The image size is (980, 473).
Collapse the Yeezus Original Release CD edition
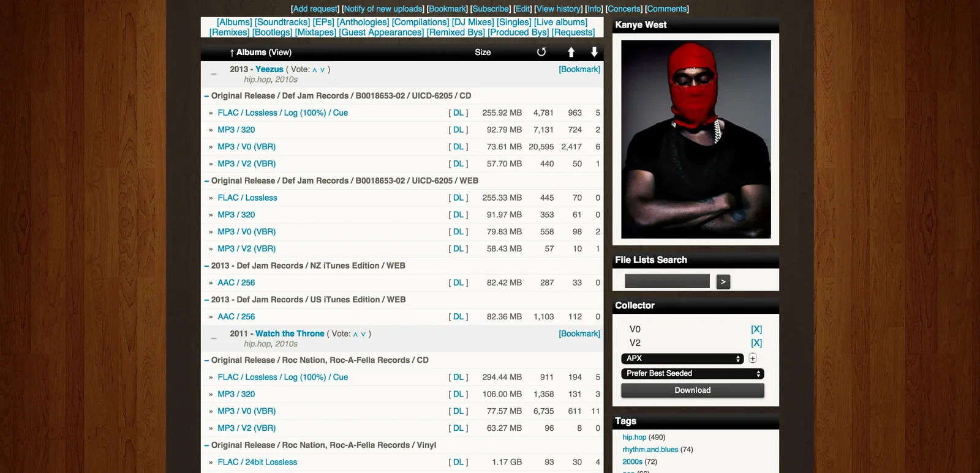click(206, 96)
